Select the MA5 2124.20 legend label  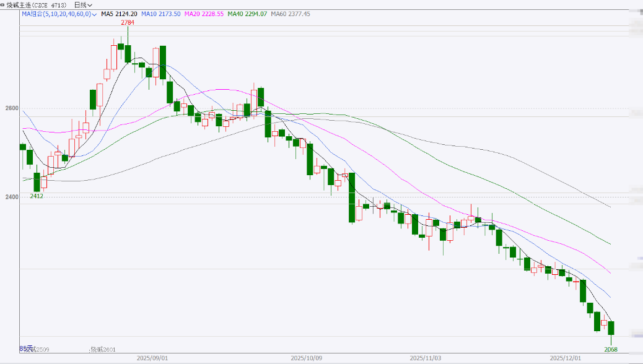pos(119,14)
